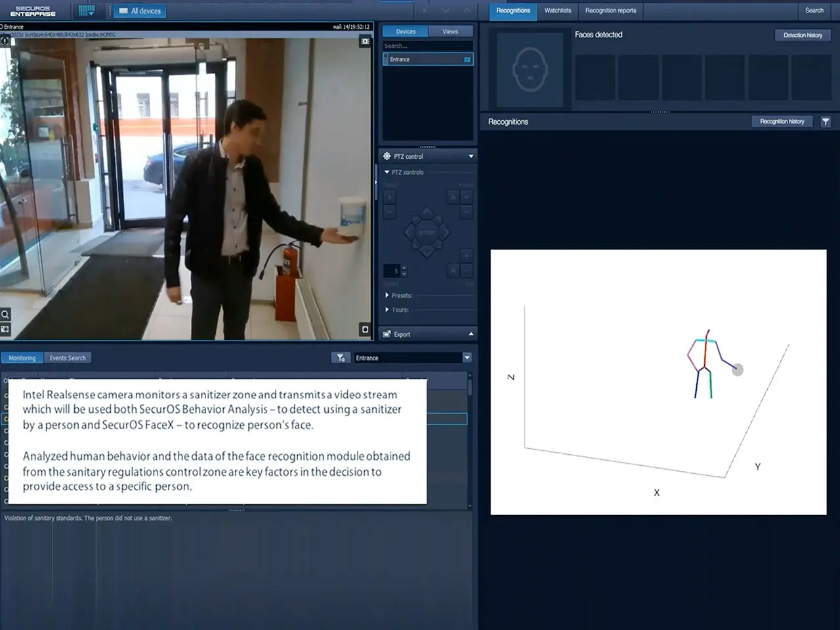Click the auto focus A button
Image resolution: width=840 pixels, height=630 pixels.
click(x=453, y=197)
